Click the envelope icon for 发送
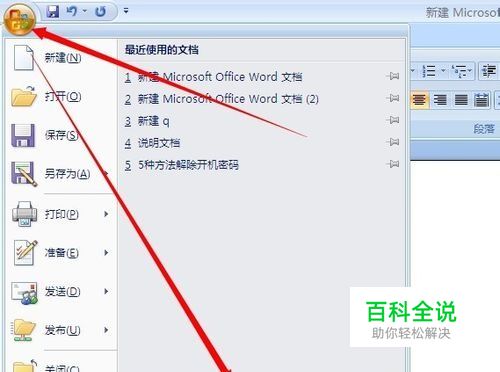Image resolution: width=500 pixels, height=372 pixels. click(24, 293)
